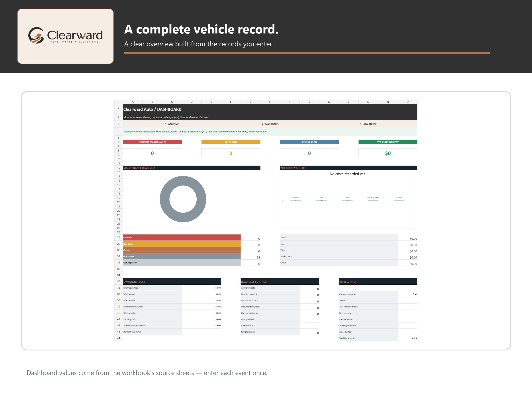Click the Mods / Parts cost row label

click(286, 256)
